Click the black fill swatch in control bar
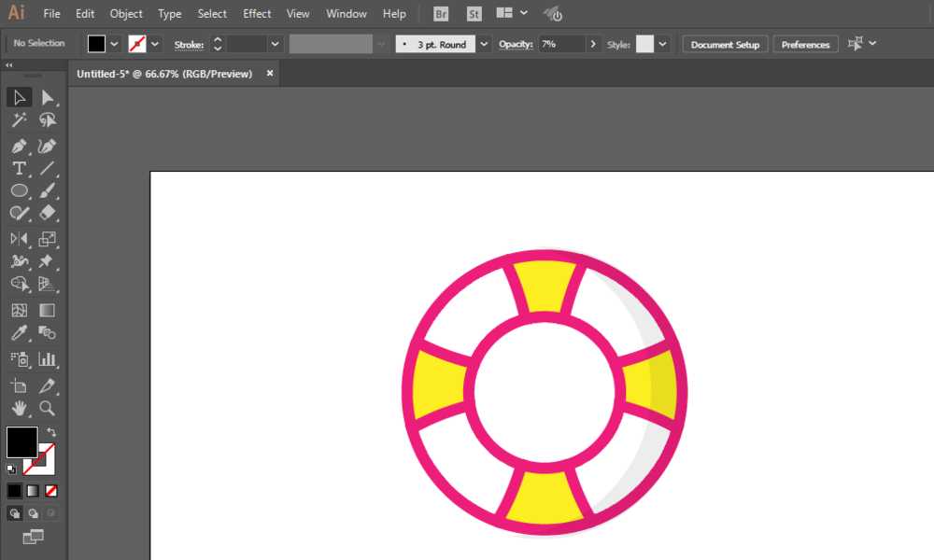This screenshot has height=560, width=934. [97, 44]
